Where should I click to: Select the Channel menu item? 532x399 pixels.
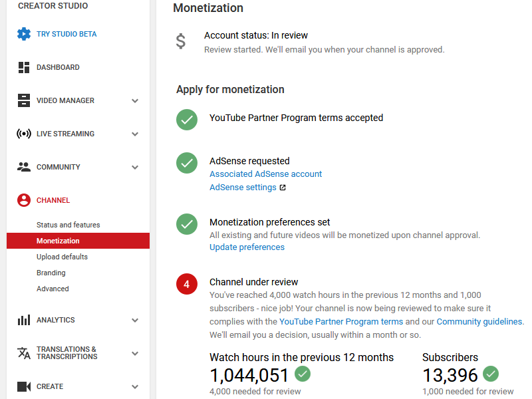click(53, 200)
